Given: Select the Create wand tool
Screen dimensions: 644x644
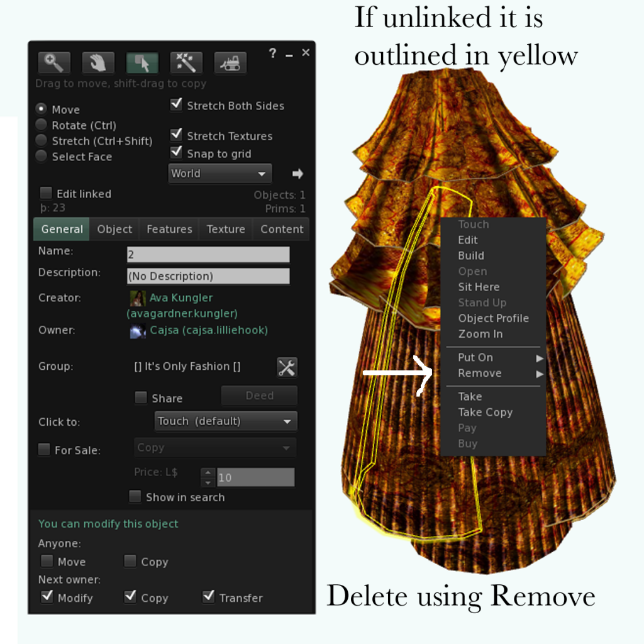Looking at the screenshot, I should 186,62.
